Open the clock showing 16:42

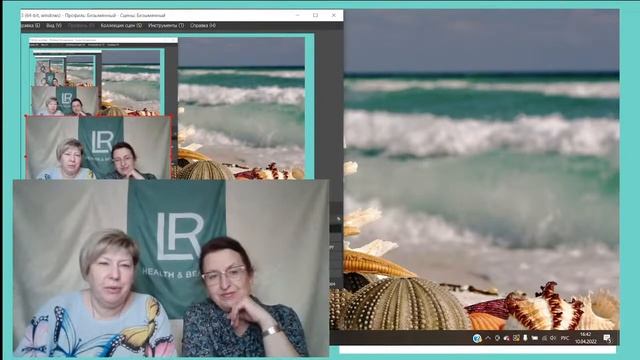click(585, 338)
